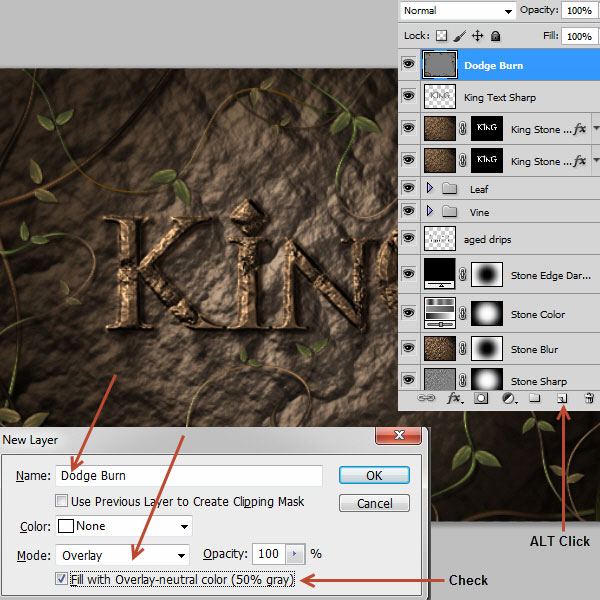
Task: Toggle visibility of the Vine group
Action: (409, 210)
